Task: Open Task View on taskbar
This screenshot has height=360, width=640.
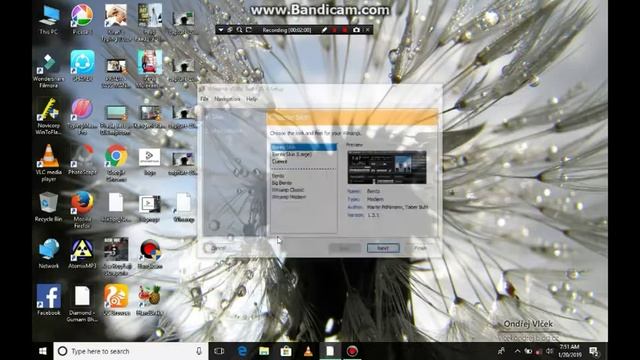Action: (x=219, y=351)
